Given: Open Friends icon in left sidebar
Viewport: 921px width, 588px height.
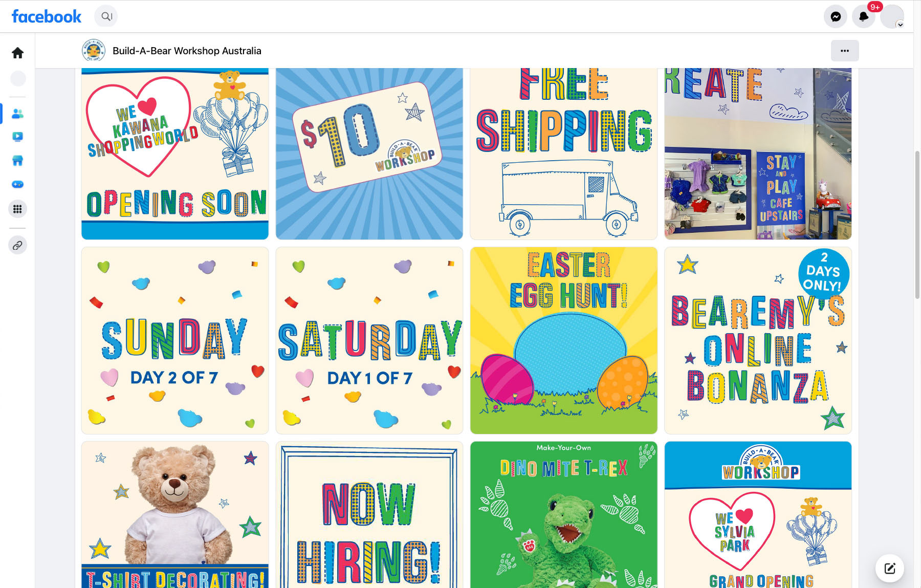Looking at the screenshot, I should (17, 114).
